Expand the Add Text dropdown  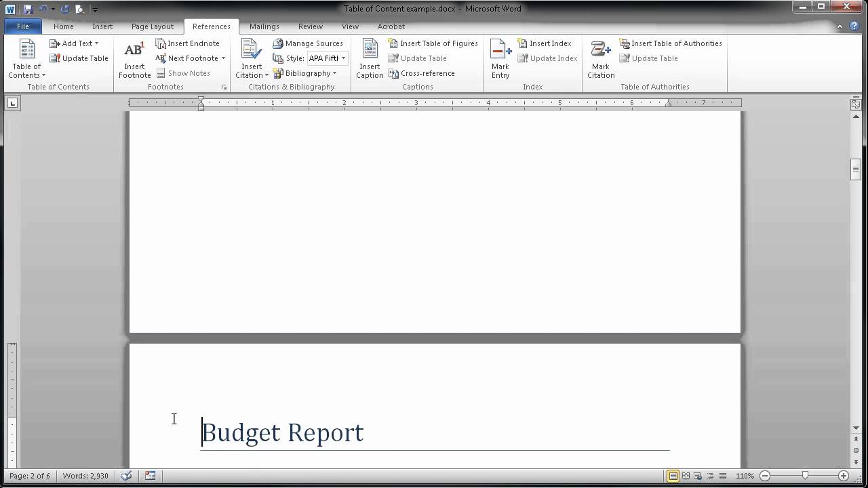coord(74,43)
